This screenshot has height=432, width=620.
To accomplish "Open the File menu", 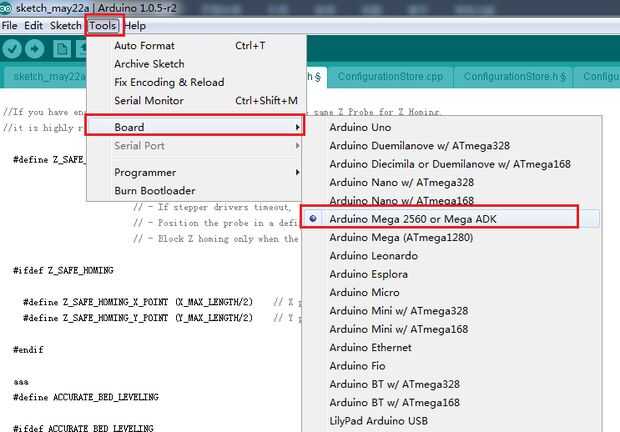I will [9, 26].
